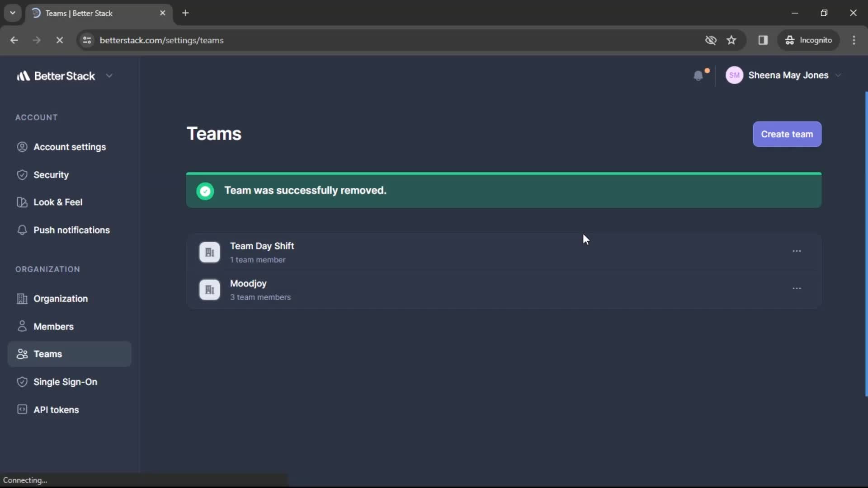
Task: Click the Create team button
Action: click(787, 134)
